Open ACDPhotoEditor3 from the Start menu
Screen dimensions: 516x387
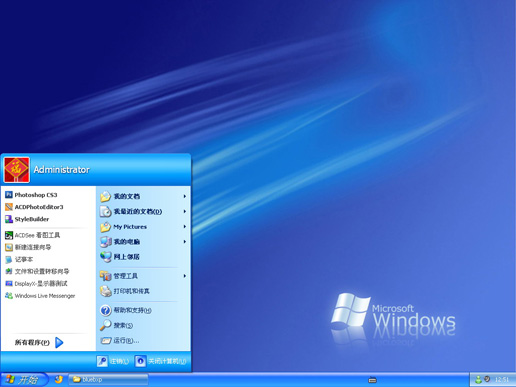(34, 207)
